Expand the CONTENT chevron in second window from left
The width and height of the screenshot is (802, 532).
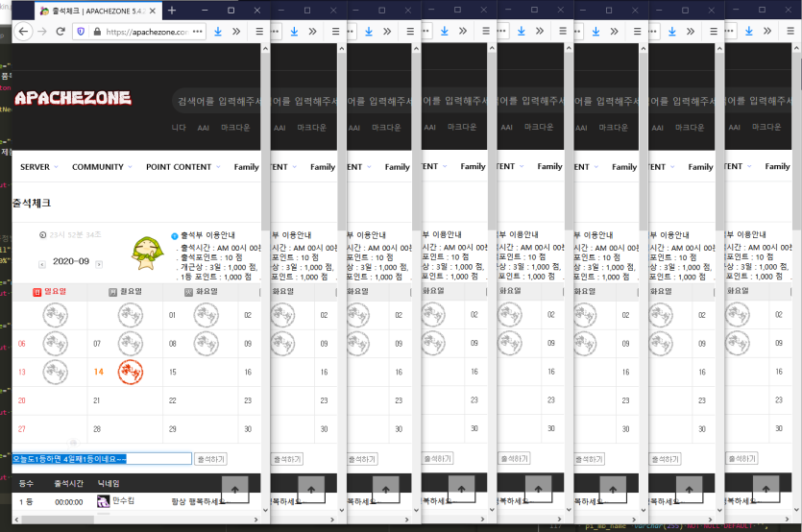pos(294,167)
